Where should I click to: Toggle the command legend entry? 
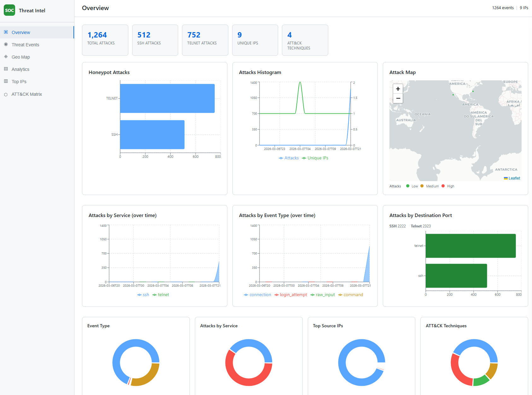coord(350,295)
